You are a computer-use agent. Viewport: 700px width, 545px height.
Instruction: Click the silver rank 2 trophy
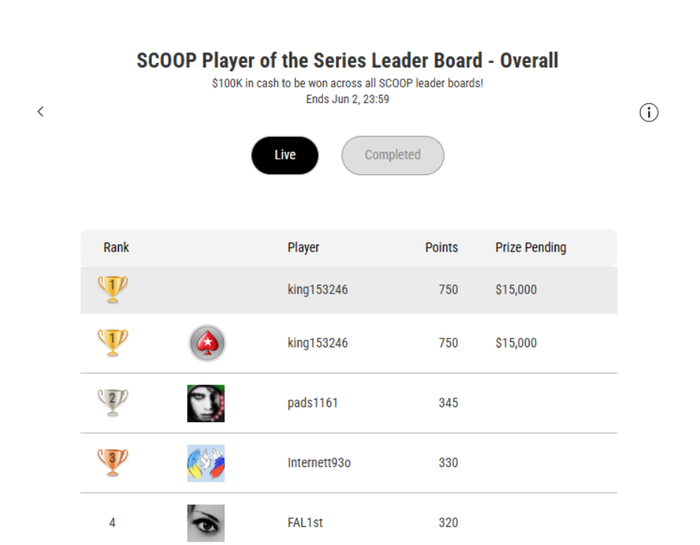point(112,402)
